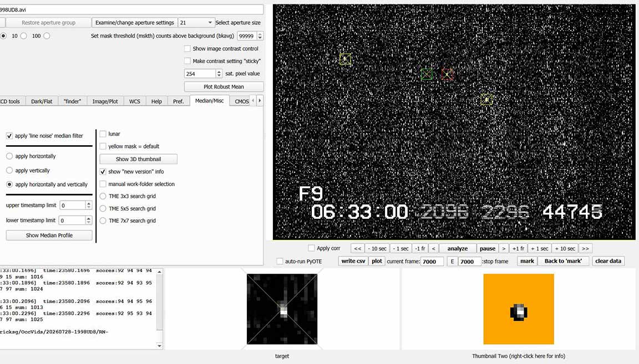Image resolution: width=639 pixels, height=364 pixels.
Task: Toggle yellow mask = default checkbox
Action: click(x=103, y=146)
